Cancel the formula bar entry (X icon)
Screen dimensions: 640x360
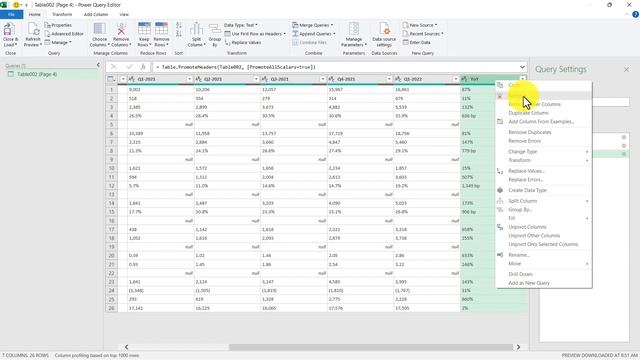(x=113, y=67)
